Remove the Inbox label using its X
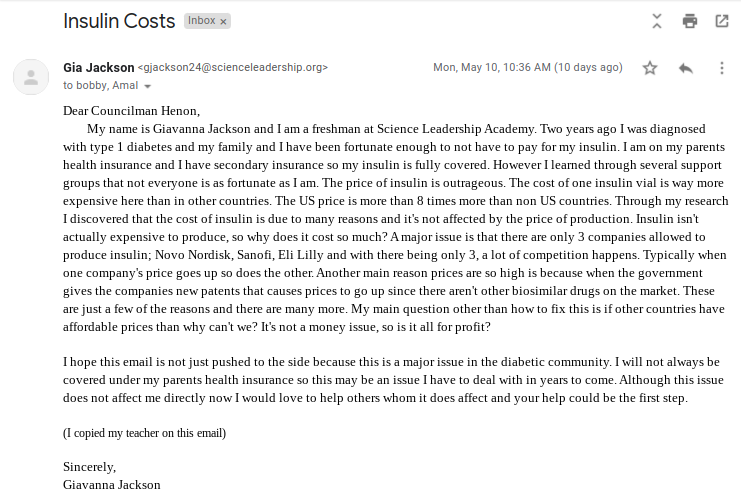Screen dimensions: 741x497 [223, 21]
